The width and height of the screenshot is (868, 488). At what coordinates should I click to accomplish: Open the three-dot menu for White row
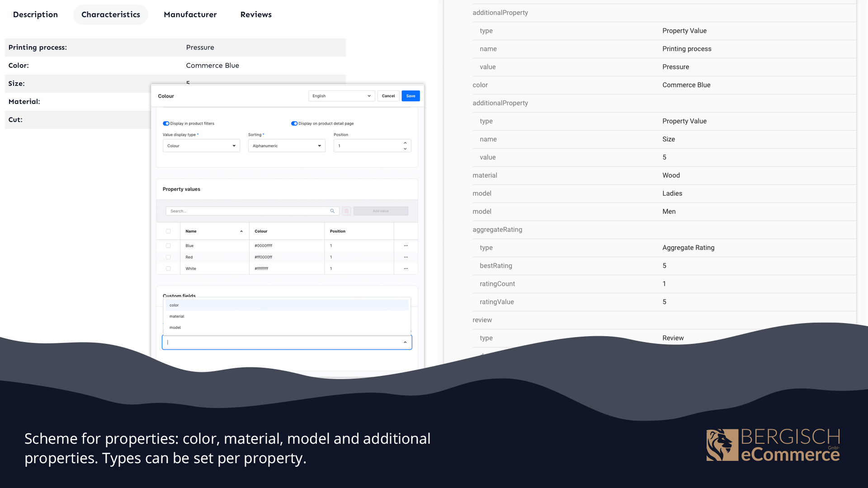coord(406,268)
